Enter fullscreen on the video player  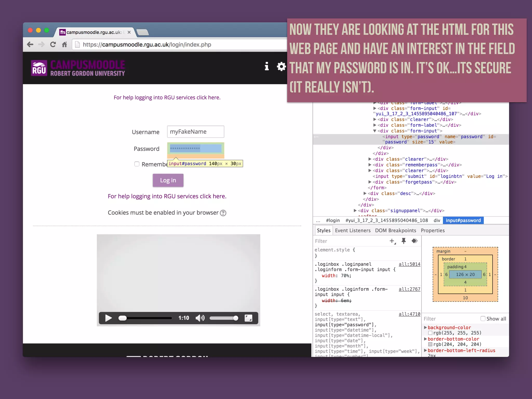coord(248,318)
